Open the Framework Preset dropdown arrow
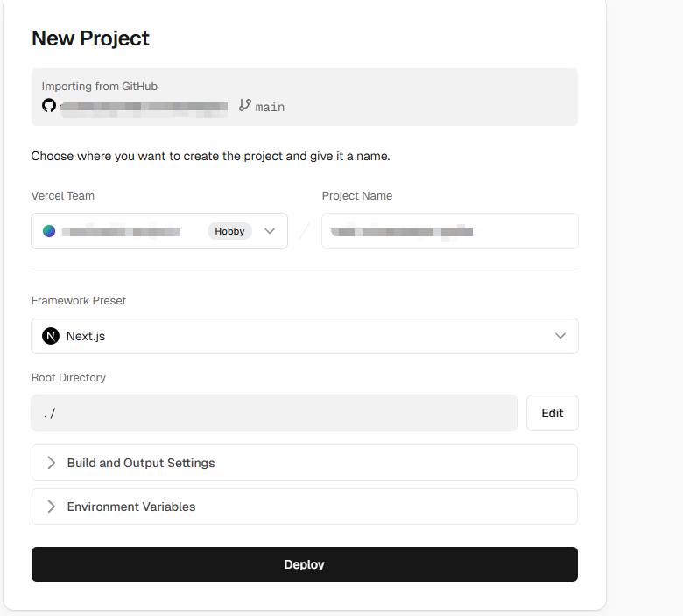 [560, 336]
